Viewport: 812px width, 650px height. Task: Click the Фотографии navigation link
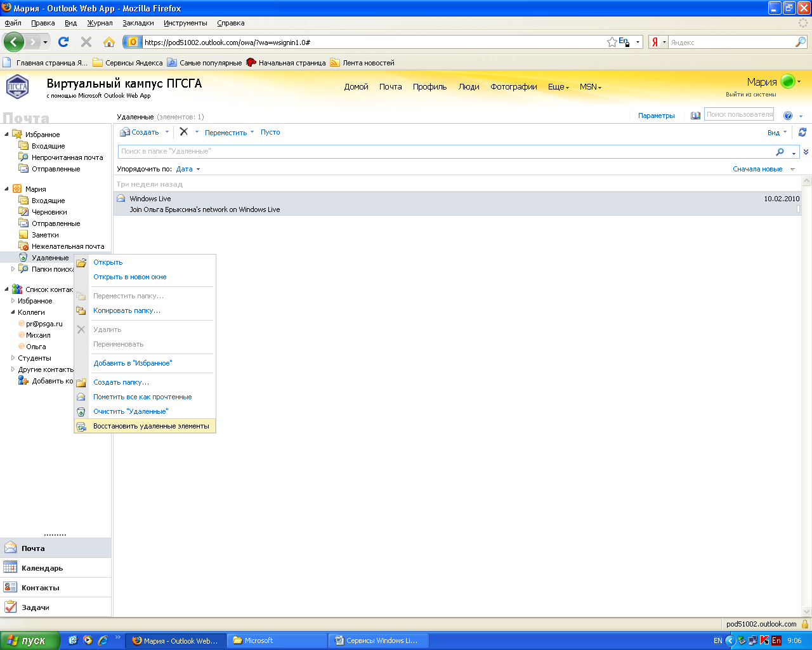(x=514, y=87)
